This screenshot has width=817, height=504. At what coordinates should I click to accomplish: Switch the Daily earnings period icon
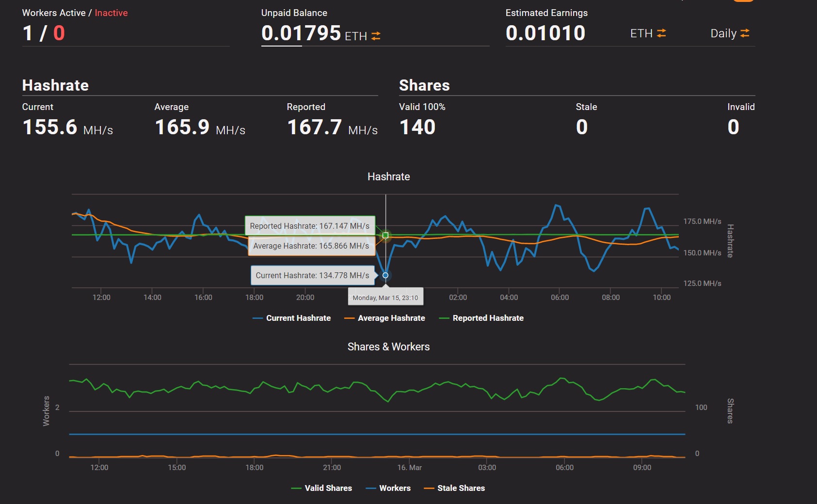pyautogui.click(x=745, y=33)
